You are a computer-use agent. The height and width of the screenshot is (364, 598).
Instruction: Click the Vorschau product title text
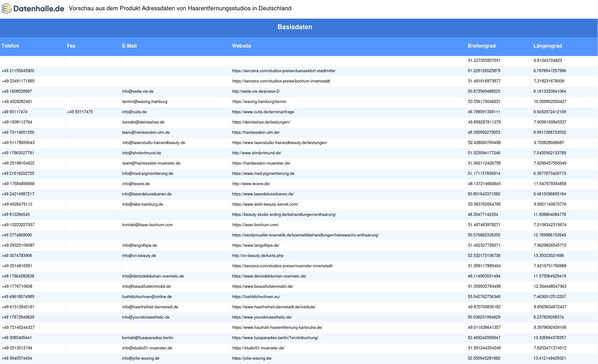180,8
